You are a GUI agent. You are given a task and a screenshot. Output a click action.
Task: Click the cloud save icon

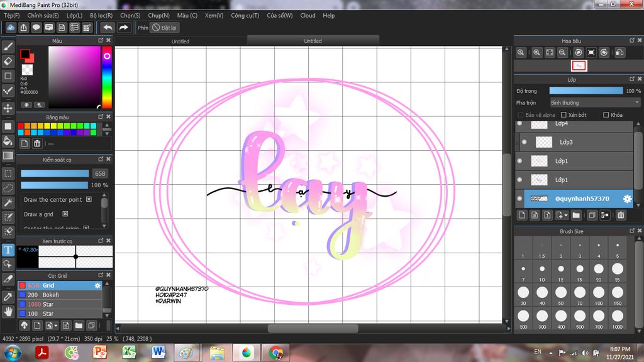click(11, 28)
